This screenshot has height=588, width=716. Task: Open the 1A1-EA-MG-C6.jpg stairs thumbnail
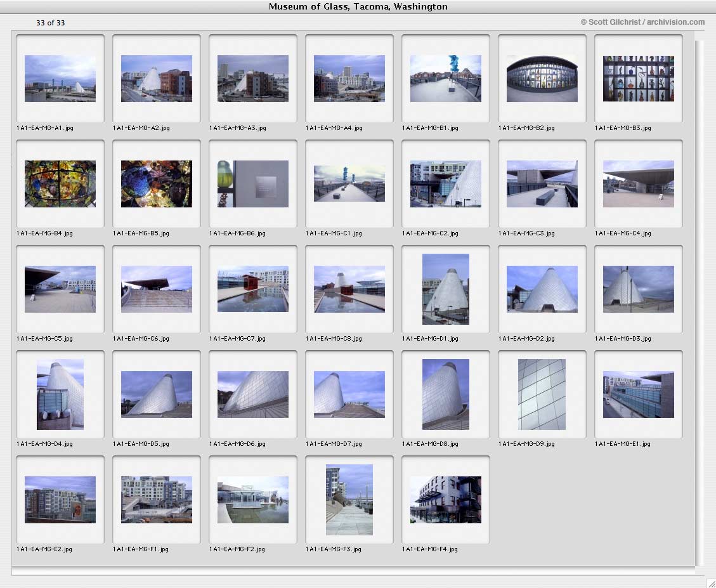coord(157,289)
